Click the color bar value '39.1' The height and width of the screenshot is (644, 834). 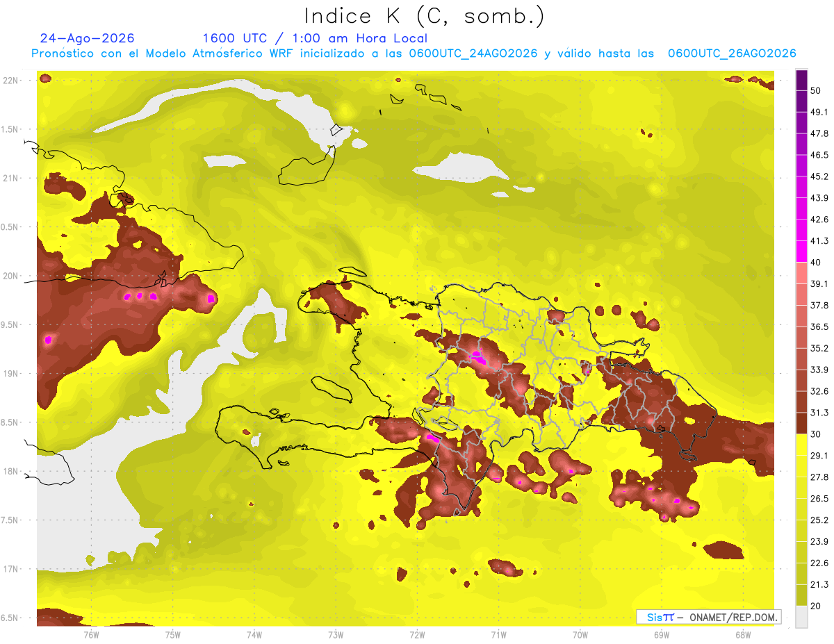(x=819, y=284)
